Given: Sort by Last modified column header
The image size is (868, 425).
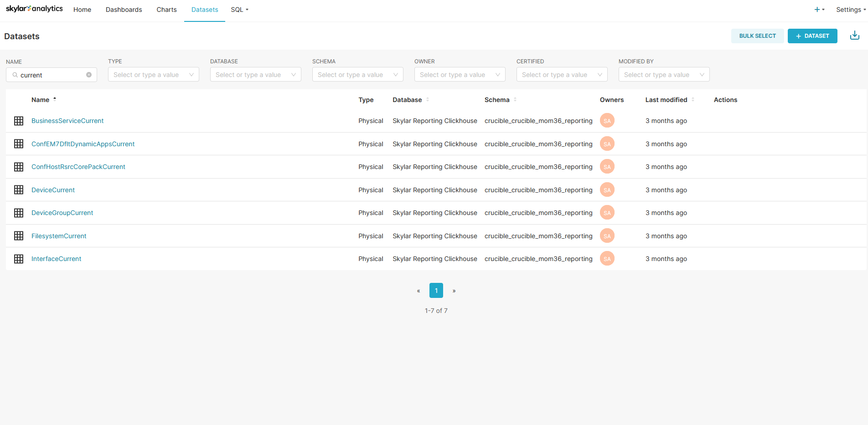Looking at the screenshot, I should tap(670, 100).
